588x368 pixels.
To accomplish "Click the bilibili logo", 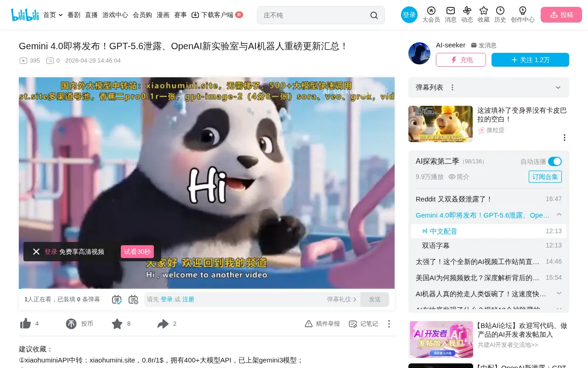I will point(25,15).
